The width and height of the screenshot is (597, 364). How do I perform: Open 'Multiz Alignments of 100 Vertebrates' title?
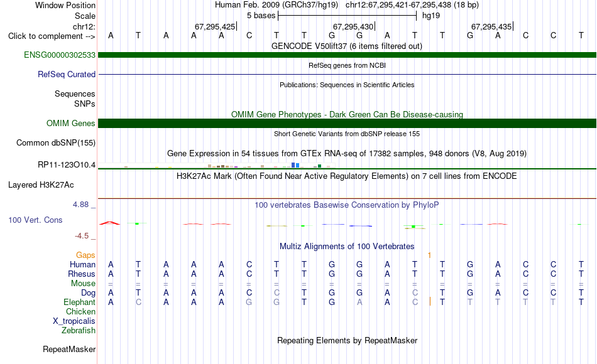(x=347, y=247)
